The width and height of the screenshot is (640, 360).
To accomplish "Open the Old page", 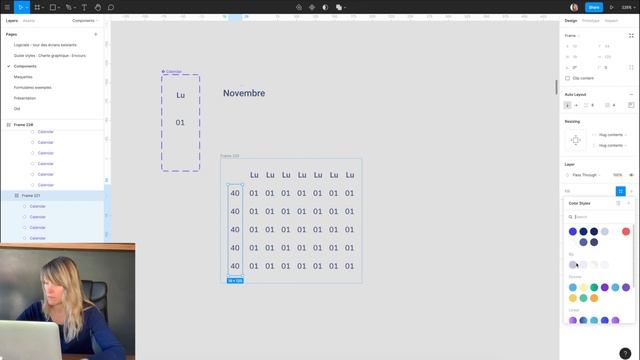I will click(17, 109).
